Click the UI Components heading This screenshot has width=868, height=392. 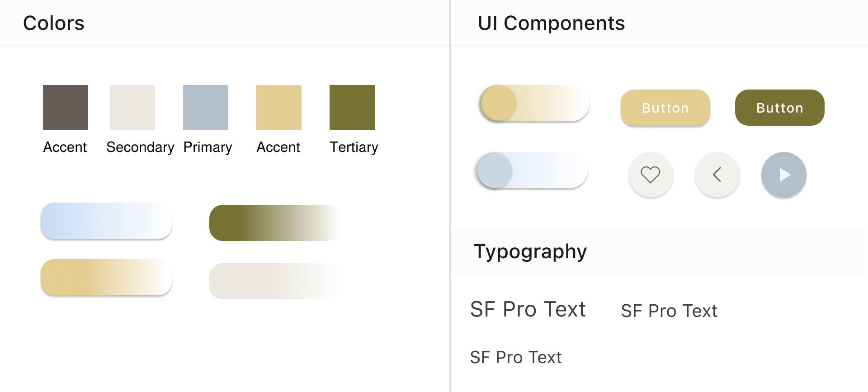pyautogui.click(x=551, y=23)
